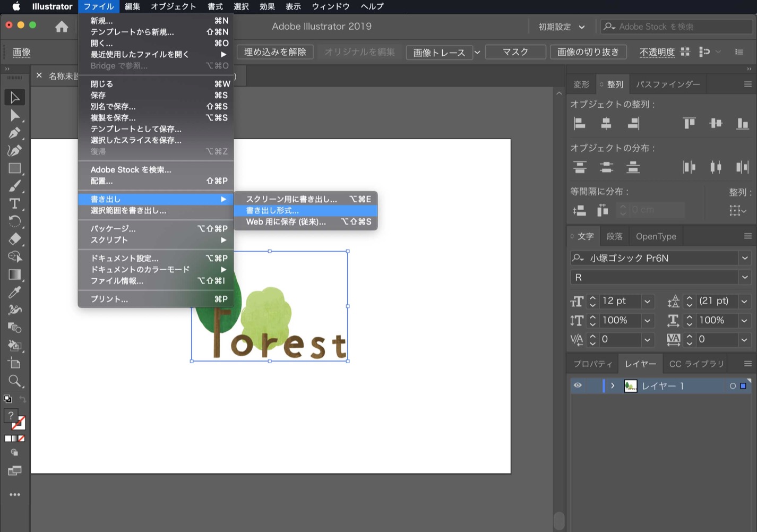Image resolution: width=757 pixels, height=532 pixels.
Task: Select the Pen tool
Action: (x=14, y=133)
